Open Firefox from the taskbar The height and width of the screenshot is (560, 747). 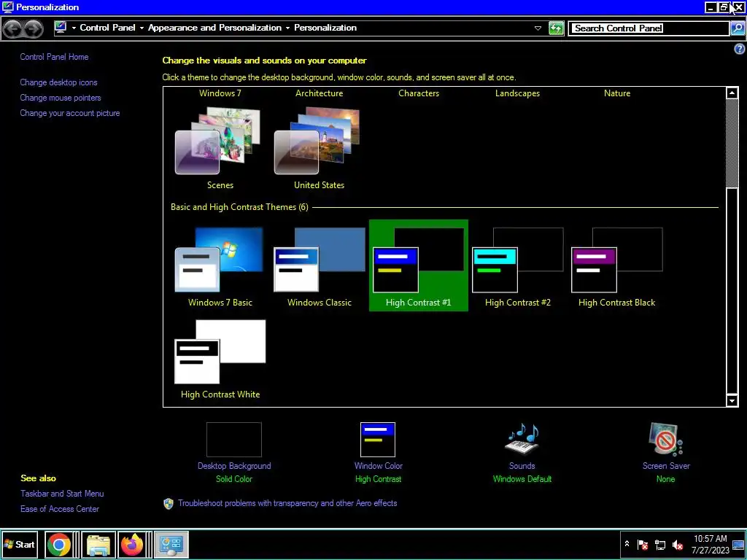tap(132, 545)
